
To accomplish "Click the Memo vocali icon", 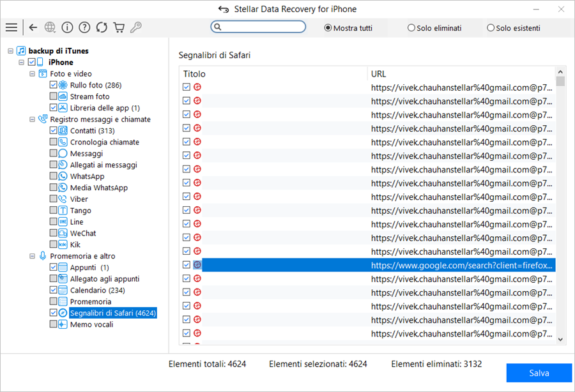I will 63,324.
